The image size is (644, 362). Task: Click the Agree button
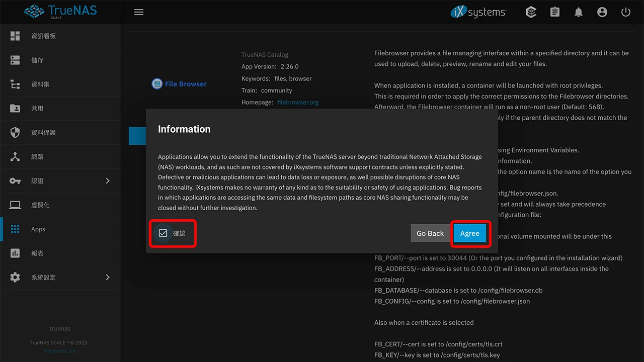click(x=469, y=233)
